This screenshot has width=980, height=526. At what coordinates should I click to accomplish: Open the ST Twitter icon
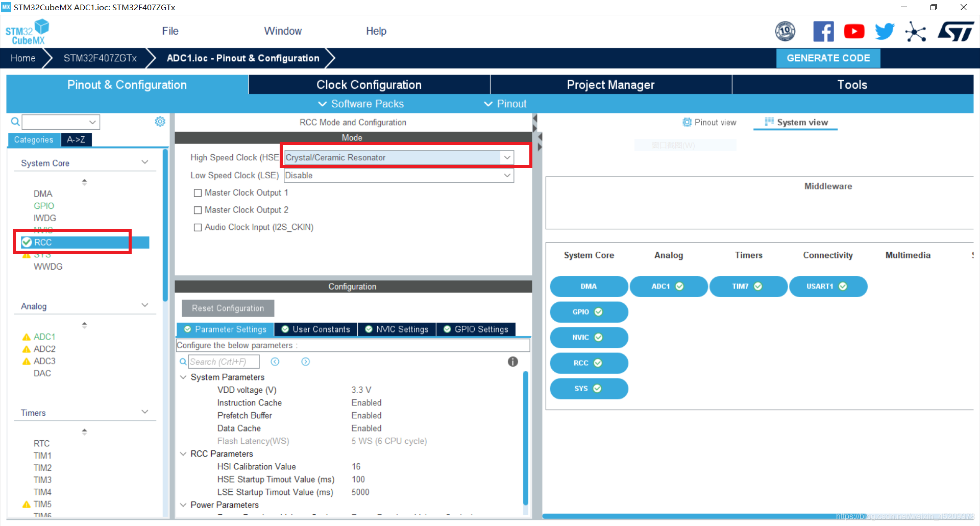[885, 32]
